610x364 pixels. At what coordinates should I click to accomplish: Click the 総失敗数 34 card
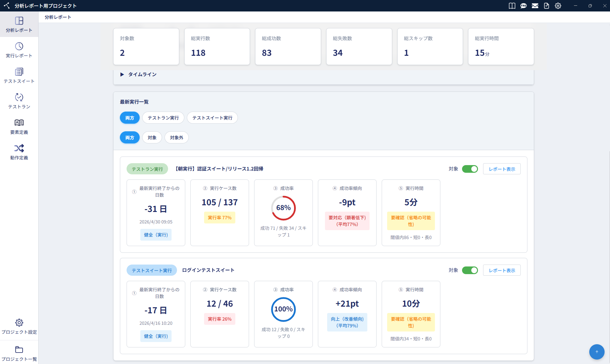(x=359, y=47)
